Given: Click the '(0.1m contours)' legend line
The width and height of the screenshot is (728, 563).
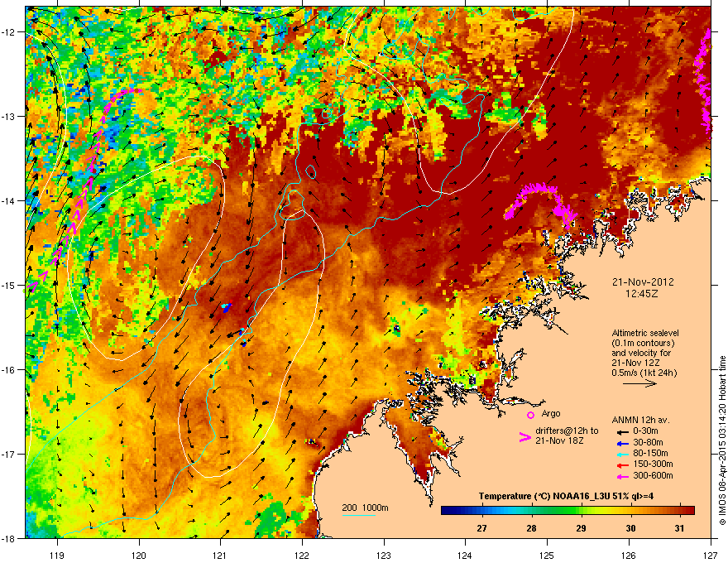Looking at the screenshot, I should click(643, 344).
